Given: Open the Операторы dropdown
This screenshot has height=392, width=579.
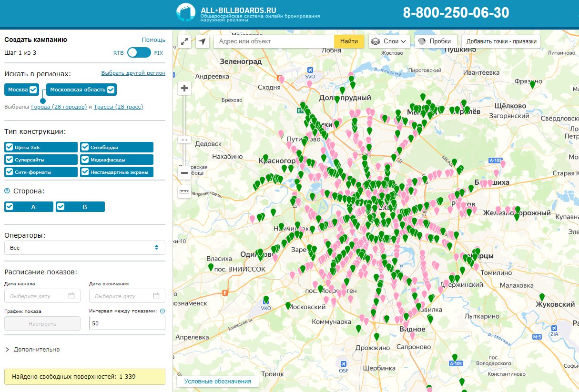Looking at the screenshot, I should pos(85,248).
